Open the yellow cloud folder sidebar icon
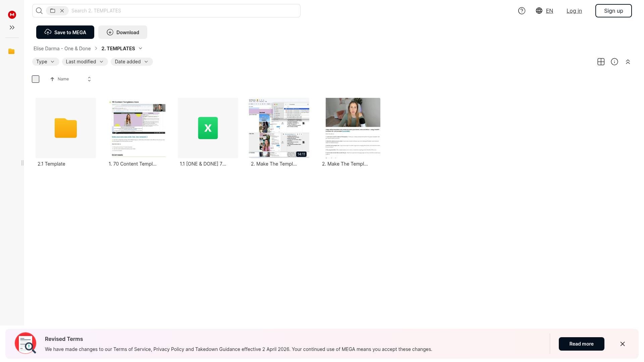The height and width of the screenshot is (362, 644). 11,51
